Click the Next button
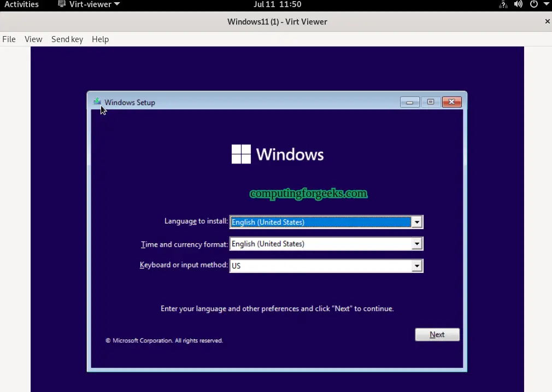Screen dimensions: 552x392 tap(437, 334)
